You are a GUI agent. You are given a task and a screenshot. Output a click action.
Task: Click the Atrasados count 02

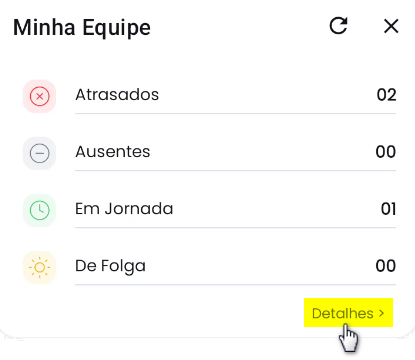[386, 95]
